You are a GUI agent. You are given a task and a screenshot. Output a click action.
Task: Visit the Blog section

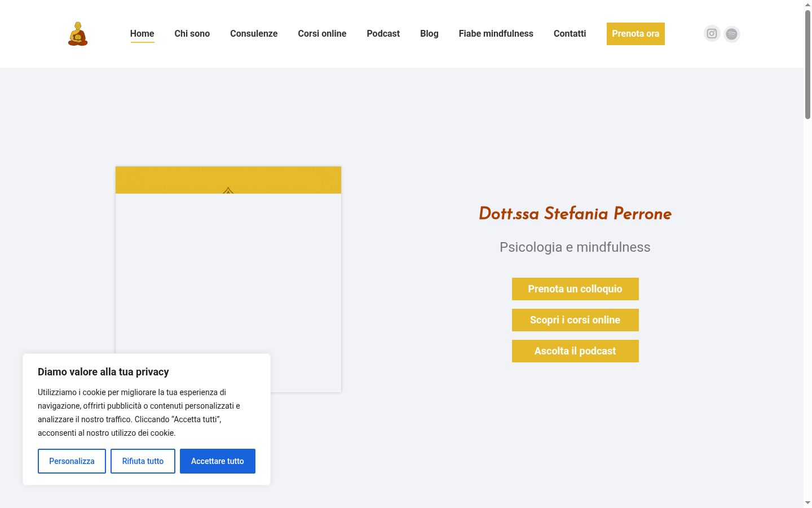(429, 34)
